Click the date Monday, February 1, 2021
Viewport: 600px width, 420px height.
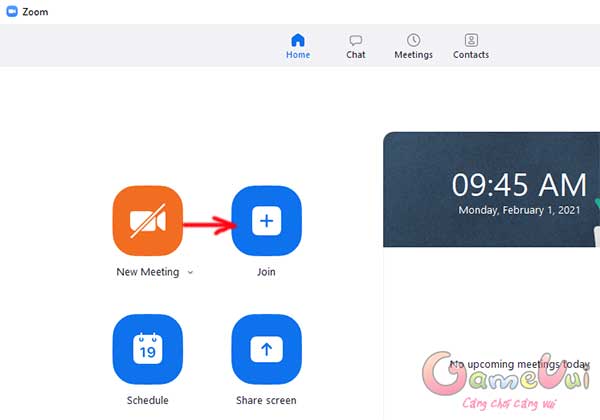519,210
